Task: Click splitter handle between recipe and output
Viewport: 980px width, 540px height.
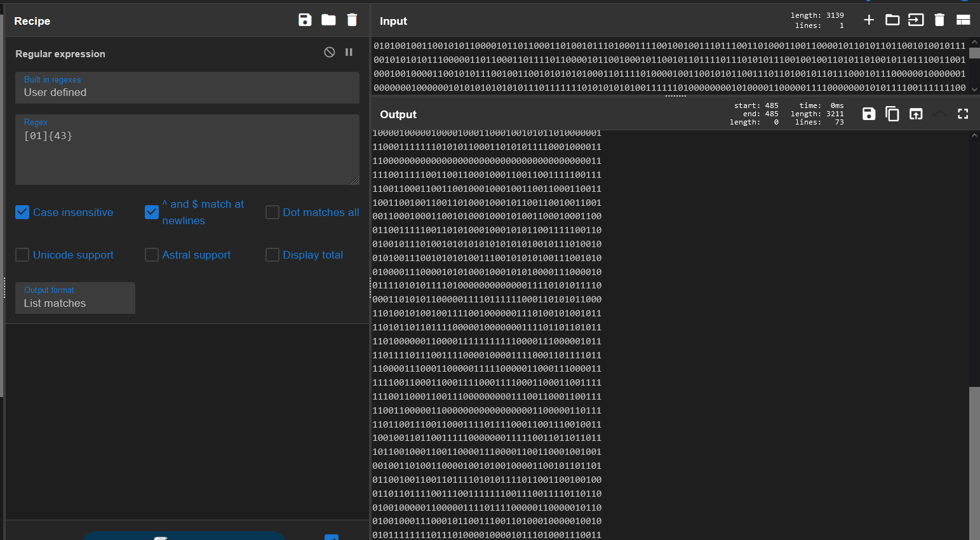Action: coord(370,288)
